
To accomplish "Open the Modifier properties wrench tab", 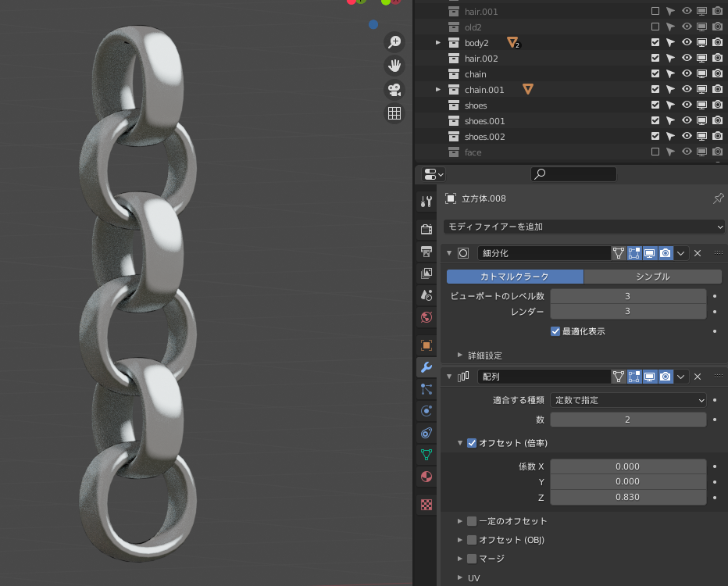I will [426, 367].
